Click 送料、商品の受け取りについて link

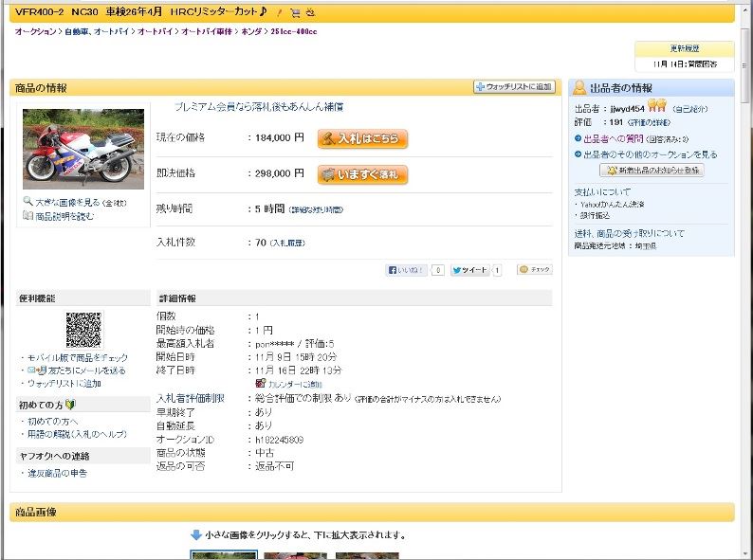(629, 233)
